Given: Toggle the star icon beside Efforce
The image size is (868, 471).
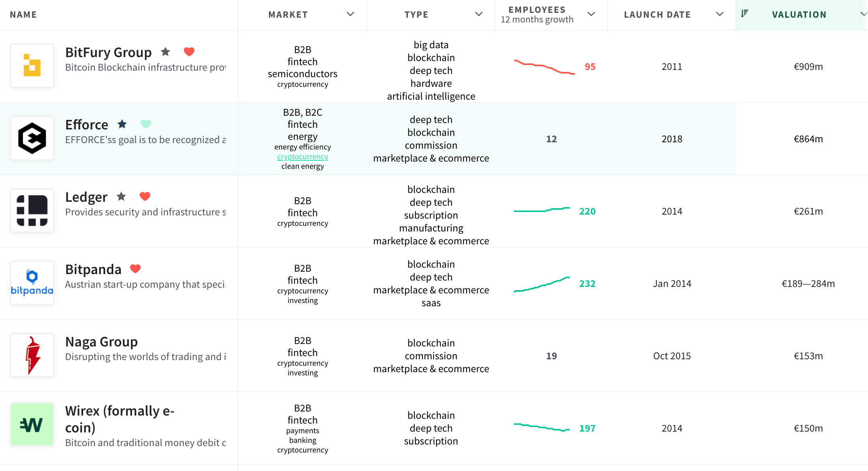Looking at the screenshot, I should point(122,124).
